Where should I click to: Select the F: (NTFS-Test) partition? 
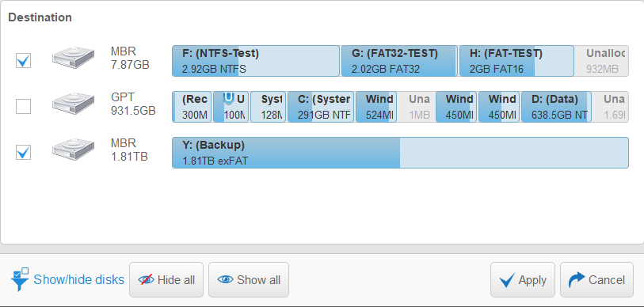coord(256,61)
